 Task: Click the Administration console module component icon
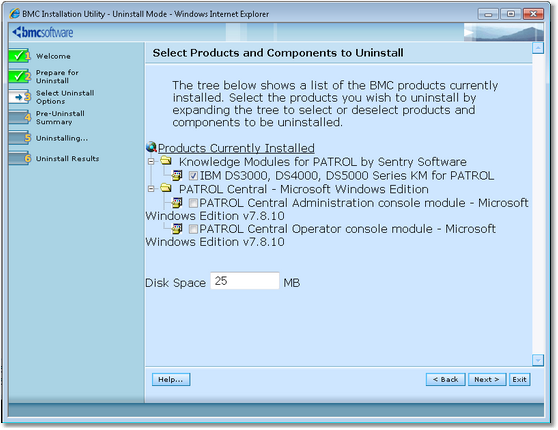pos(177,203)
